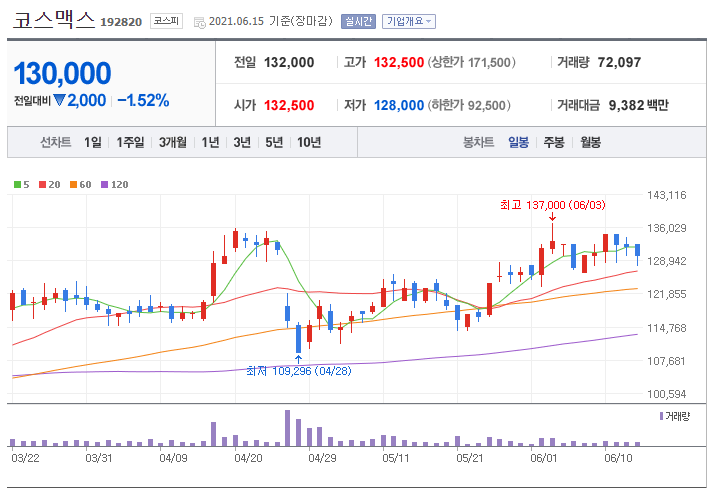The height and width of the screenshot is (488, 707).
Task: Click the 코스맥스 stock name heading
Action: [54, 20]
